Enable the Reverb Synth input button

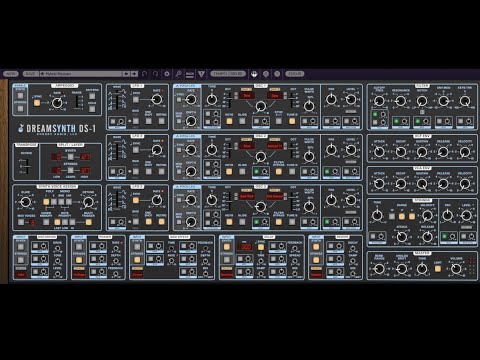click(316, 247)
